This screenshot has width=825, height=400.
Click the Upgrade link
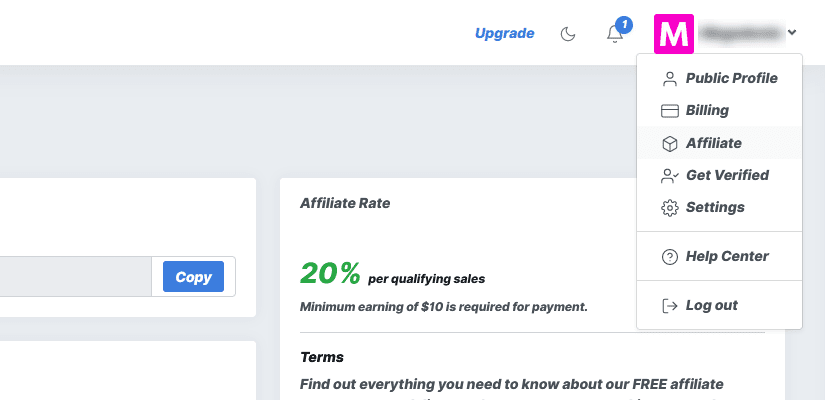click(504, 34)
